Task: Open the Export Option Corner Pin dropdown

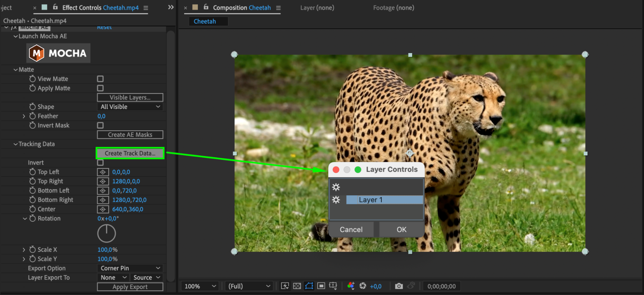Action: point(130,268)
